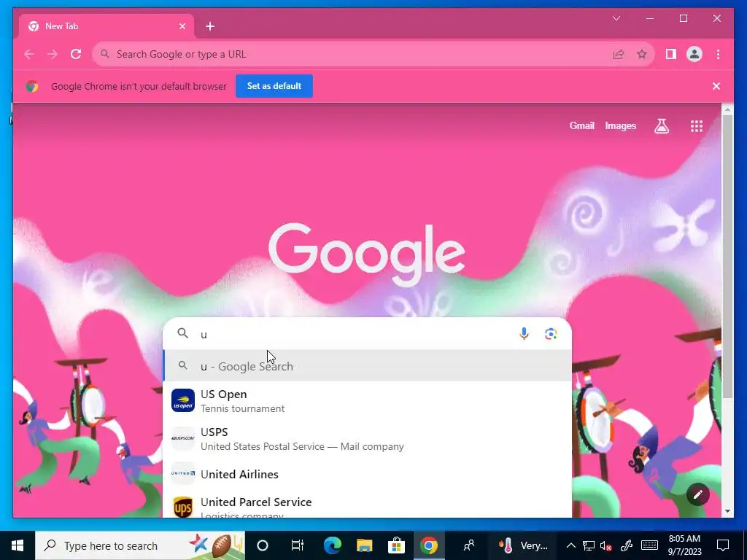
Task: Select the u - Google Search suggestion
Action: click(x=368, y=366)
